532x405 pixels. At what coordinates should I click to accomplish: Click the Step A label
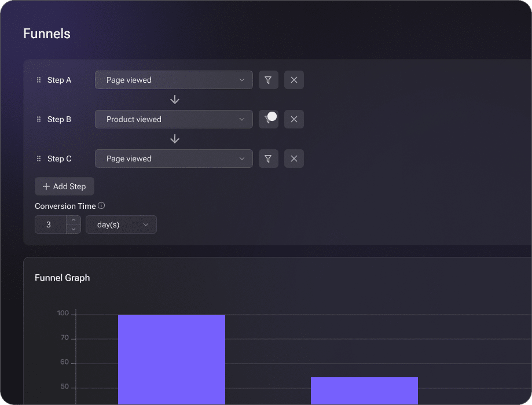[x=60, y=80]
